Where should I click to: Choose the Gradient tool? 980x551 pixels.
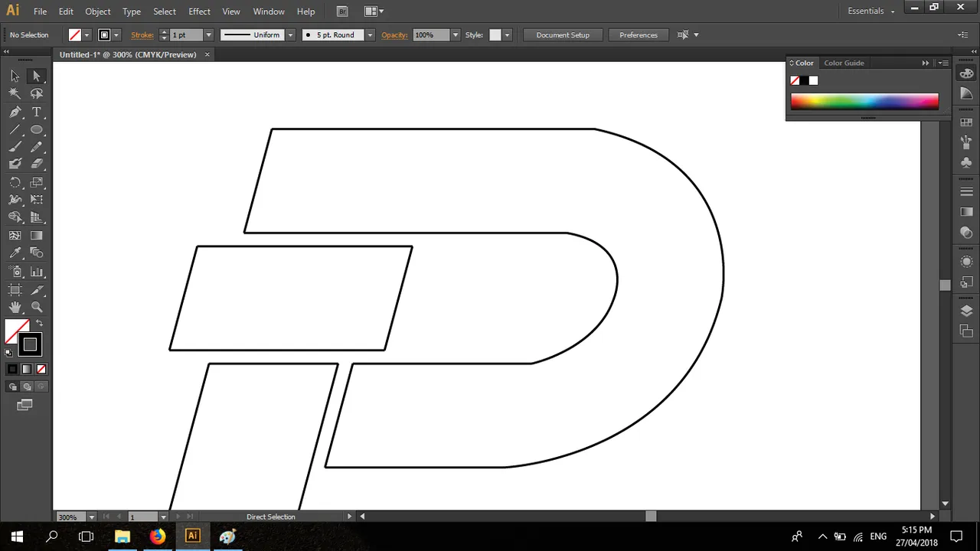coord(36,236)
